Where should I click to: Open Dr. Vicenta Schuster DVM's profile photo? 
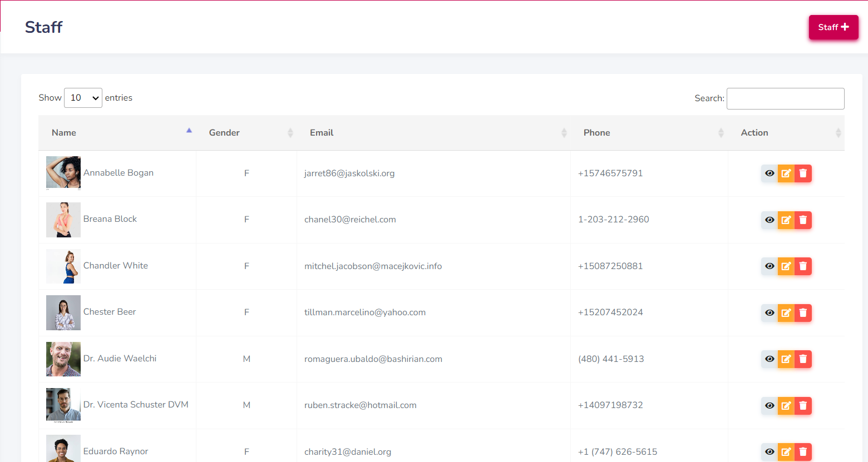[63, 405]
